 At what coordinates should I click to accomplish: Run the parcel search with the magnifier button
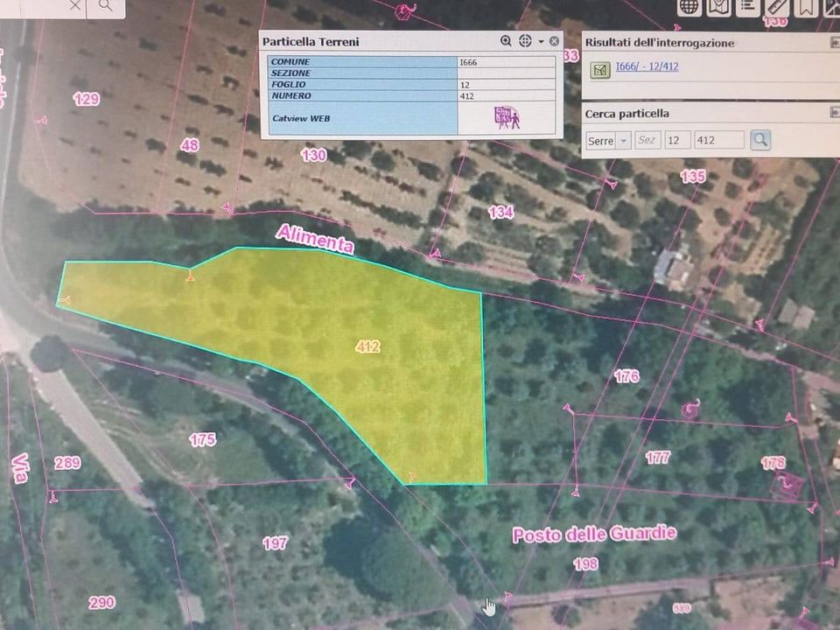pyautogui.click(x=760, y=140)
